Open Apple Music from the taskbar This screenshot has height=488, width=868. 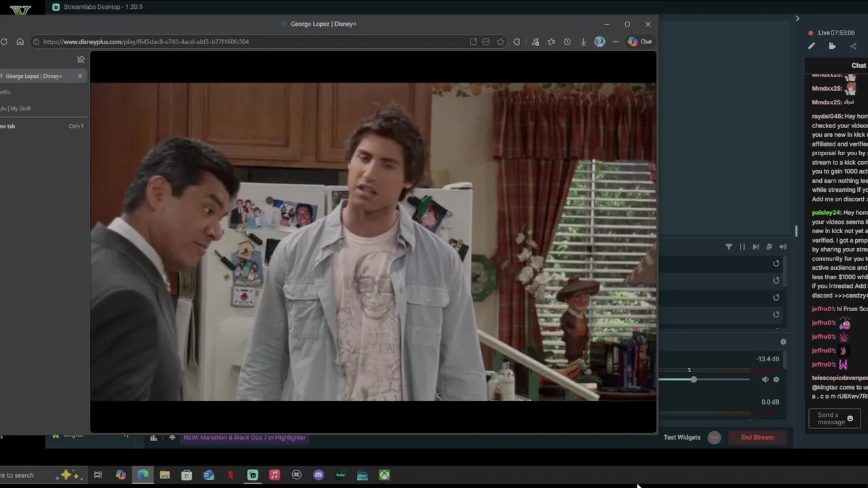coord(275,475)
